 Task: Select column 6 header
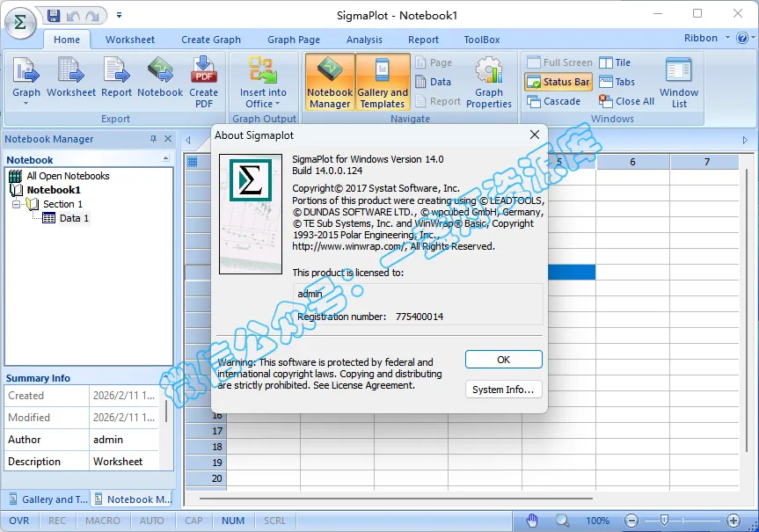pos(632,162)
